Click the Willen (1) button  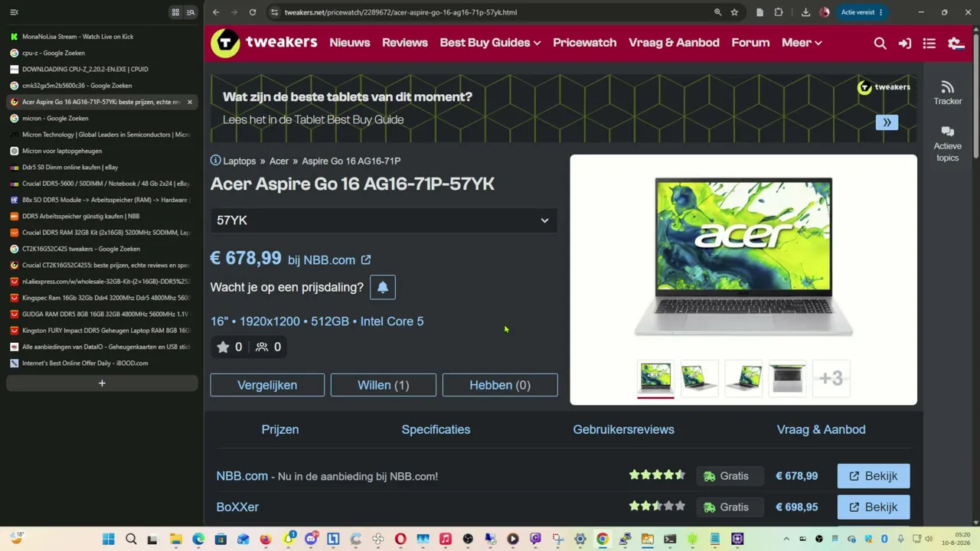tap(383, 385)
